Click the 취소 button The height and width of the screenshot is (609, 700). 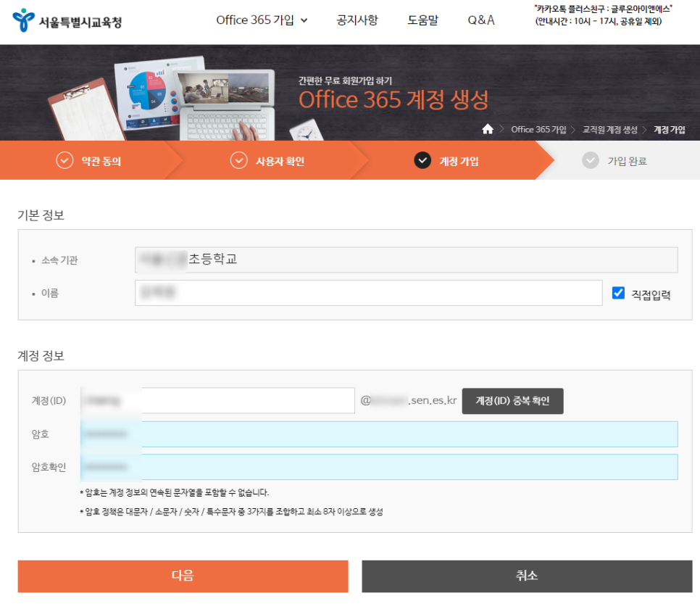click(x=527, y=576)
